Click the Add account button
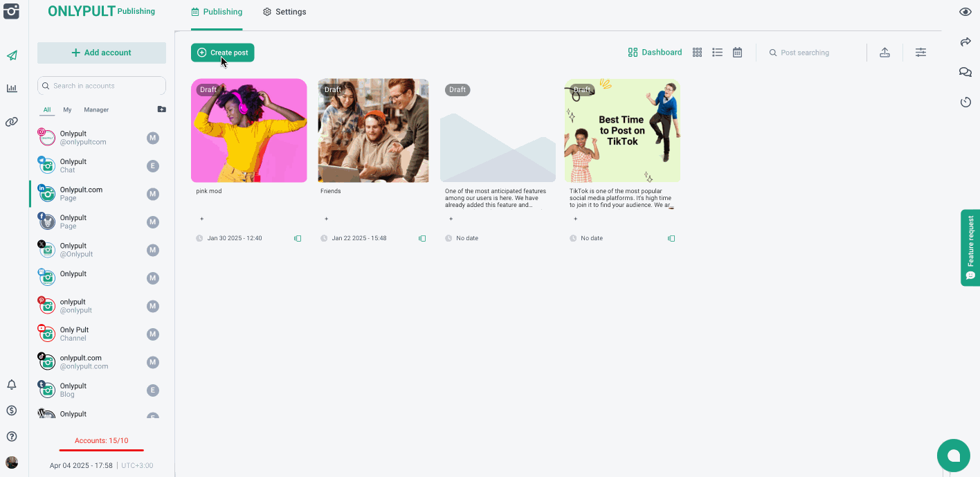Viewport: 980px width, 477px height. [x=102, y=53]
